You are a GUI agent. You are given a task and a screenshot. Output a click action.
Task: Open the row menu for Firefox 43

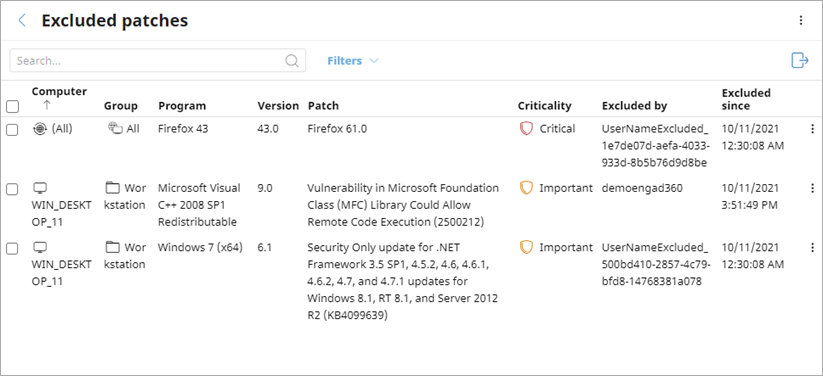[812, 129]
